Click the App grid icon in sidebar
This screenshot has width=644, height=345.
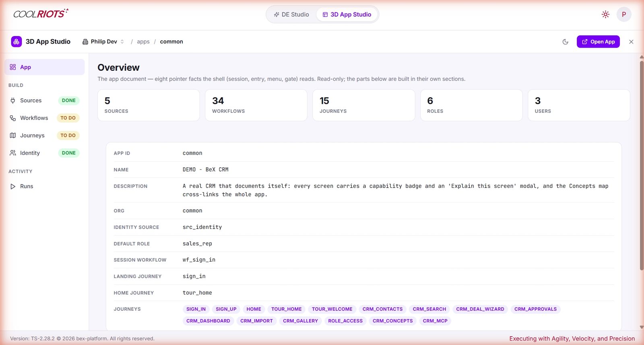coord(13,67)
